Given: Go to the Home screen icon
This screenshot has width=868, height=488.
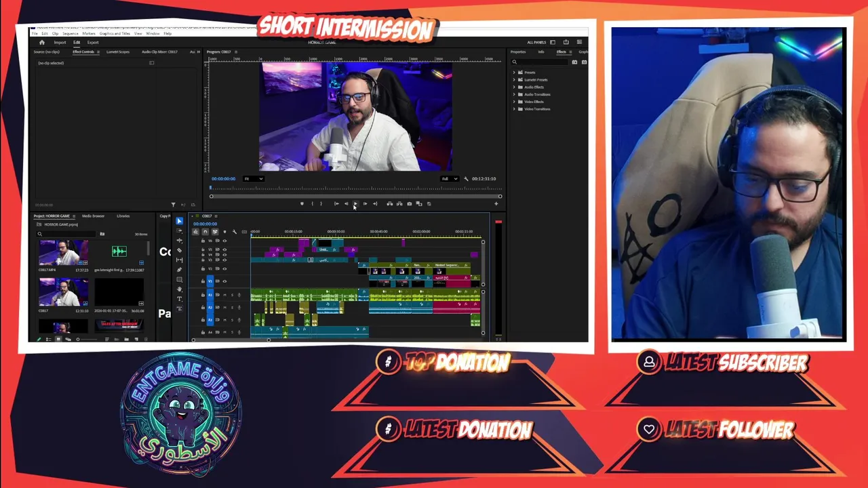Looking at the screenshot, I should [41, 42].
